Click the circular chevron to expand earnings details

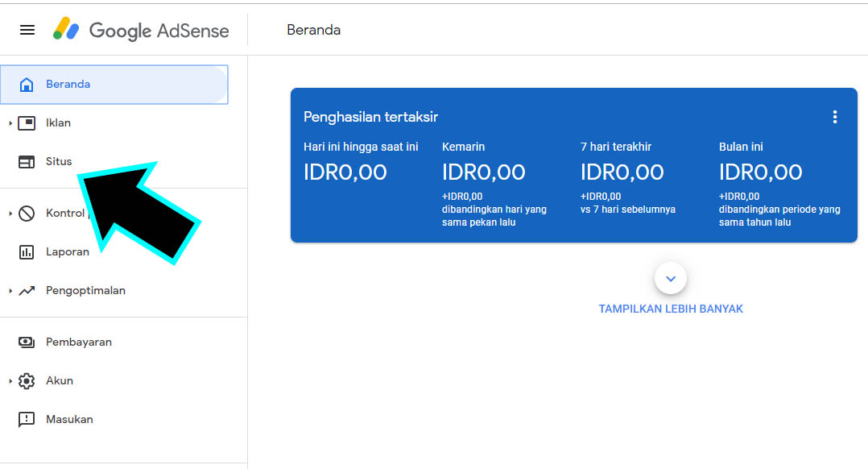coord(671,277)
